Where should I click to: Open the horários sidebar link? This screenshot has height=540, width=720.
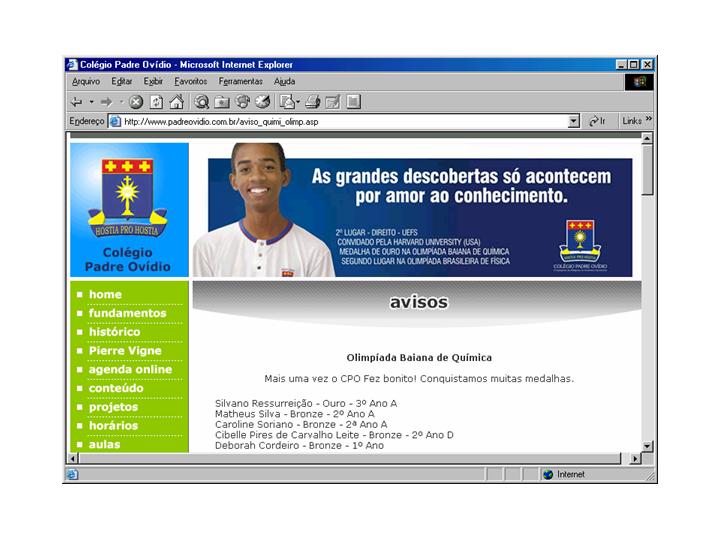(113, 426)
